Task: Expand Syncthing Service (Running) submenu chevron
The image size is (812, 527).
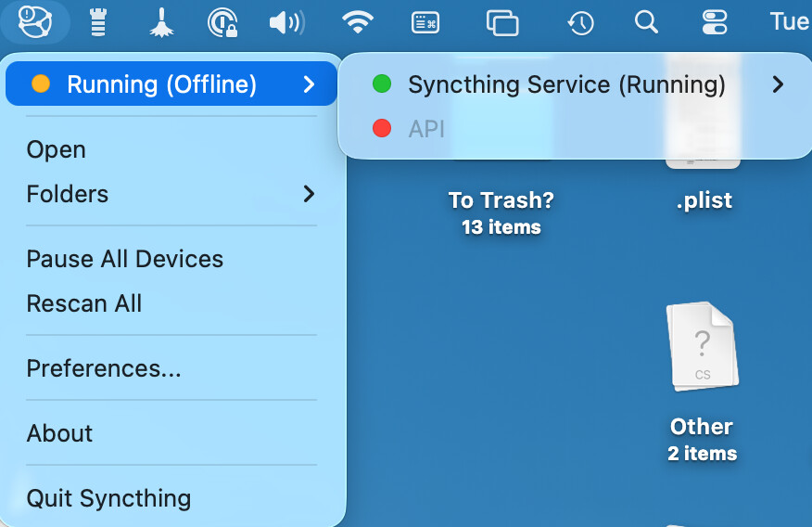Action: point(777,84)
